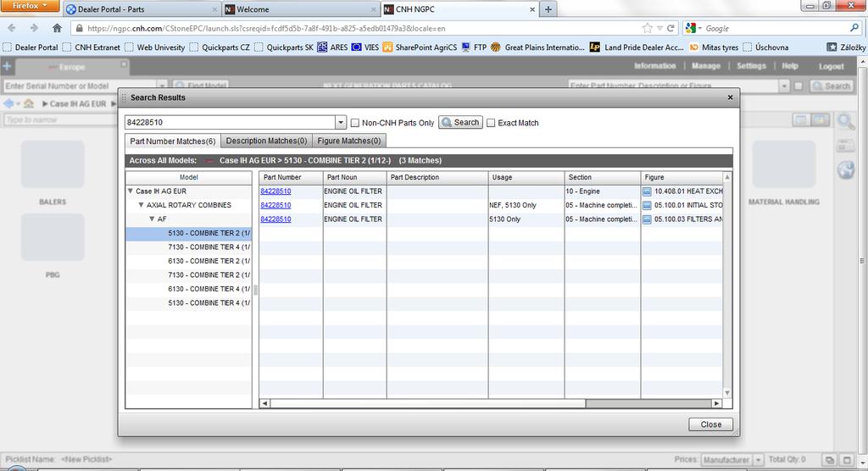
Task: Collapse AXIAL ROTARY COMBINES tree node
Action: (x=142, y=205)
